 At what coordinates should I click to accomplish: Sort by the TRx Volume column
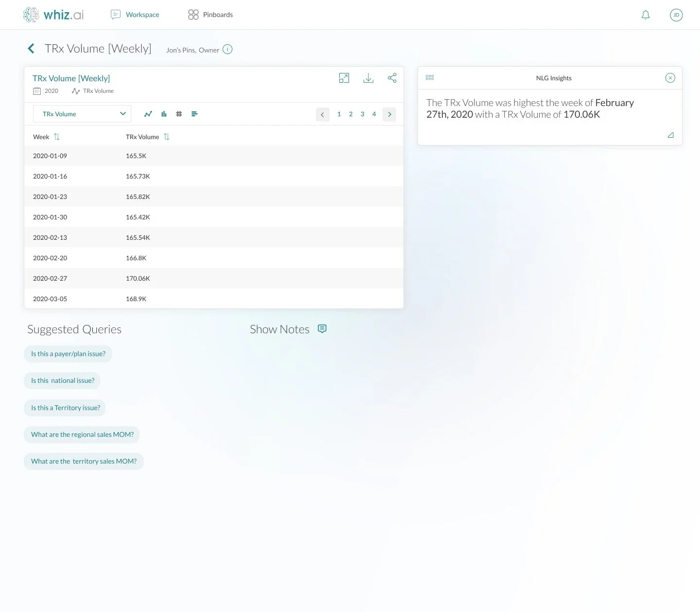click(x=166, y=137)
